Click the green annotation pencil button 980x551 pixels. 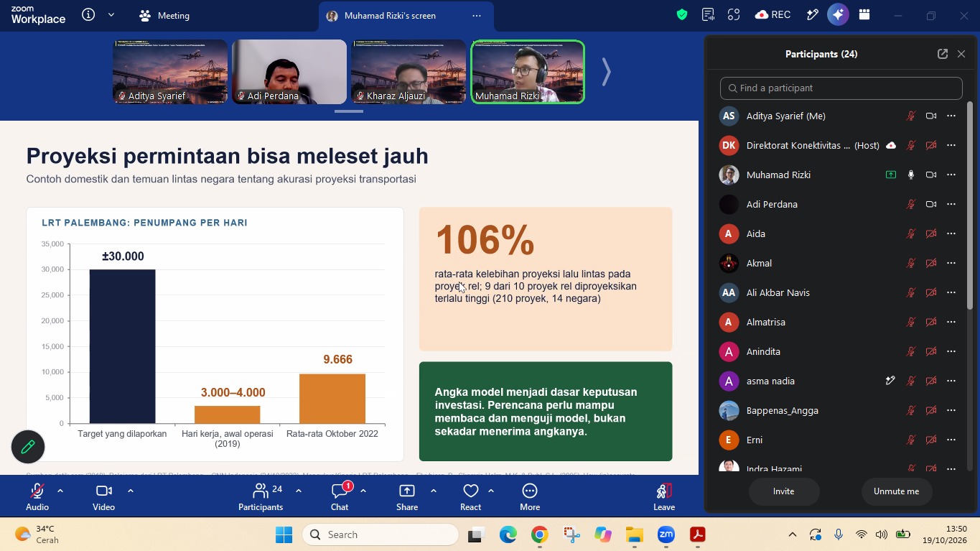pos(28,447)
